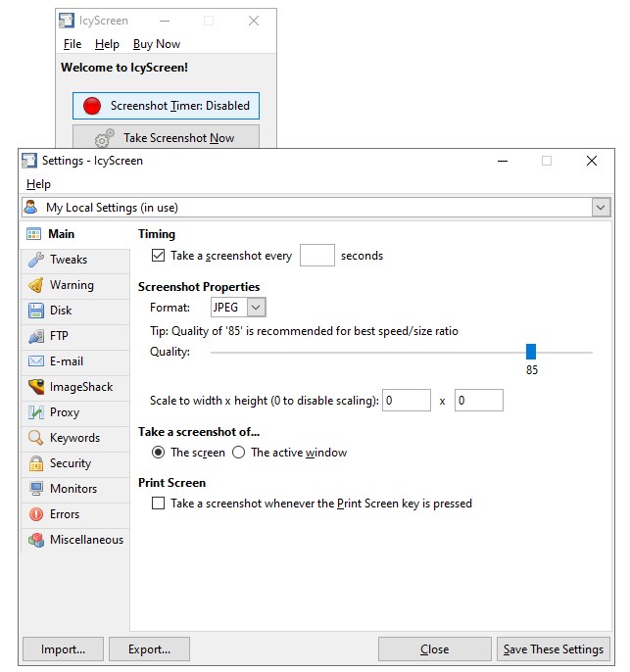Open E-mail settings envelope icon

pos(35,361)
